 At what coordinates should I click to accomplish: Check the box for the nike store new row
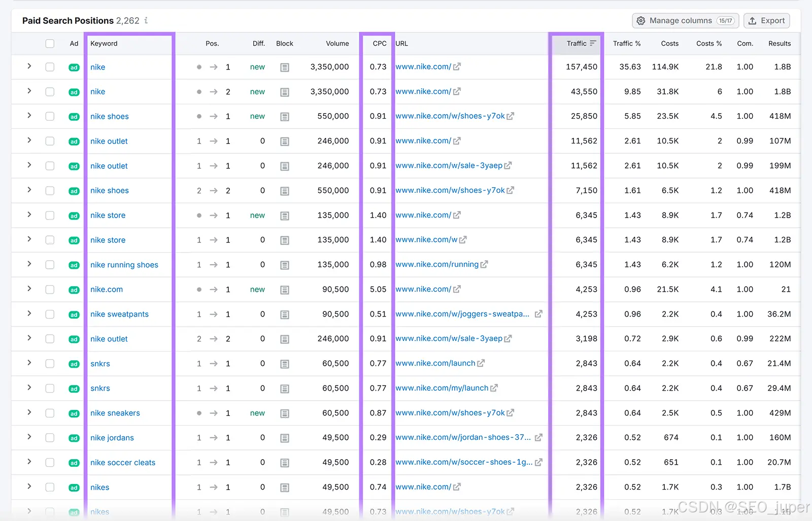(x=50, y=216)
